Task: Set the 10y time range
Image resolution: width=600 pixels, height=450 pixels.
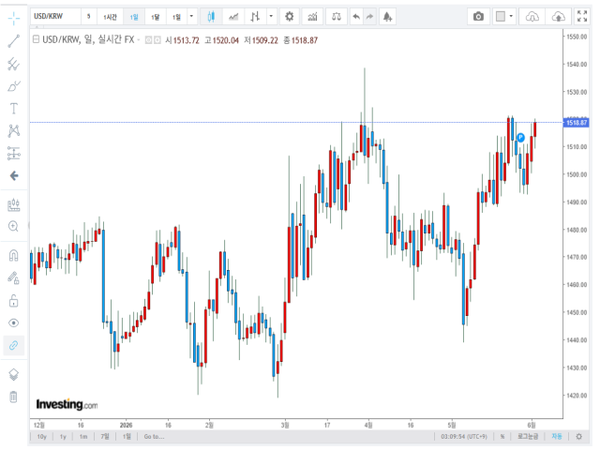Action: 41,437
